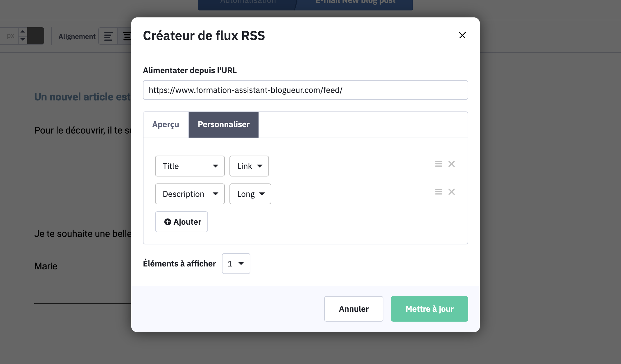The image size is (621, 364).
Task: Select the Personnaliser tab
Action: (x=224, y=125)
